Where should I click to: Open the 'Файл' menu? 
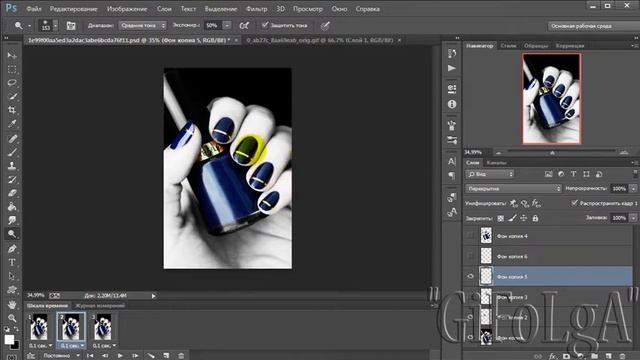pyautogui.click(x=34, y=9)
